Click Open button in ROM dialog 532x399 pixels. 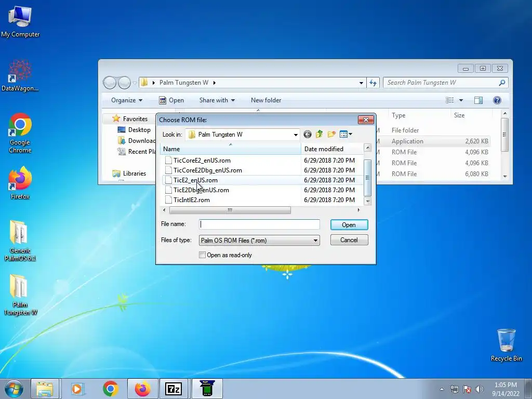click(x=349, y=224)
